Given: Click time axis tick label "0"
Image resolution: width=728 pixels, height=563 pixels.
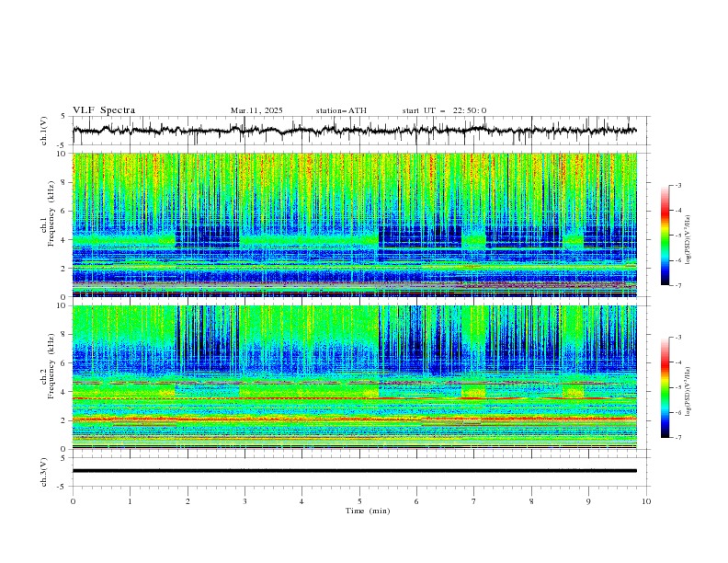Looking at the screenshot, I should [x=73, y=501].
